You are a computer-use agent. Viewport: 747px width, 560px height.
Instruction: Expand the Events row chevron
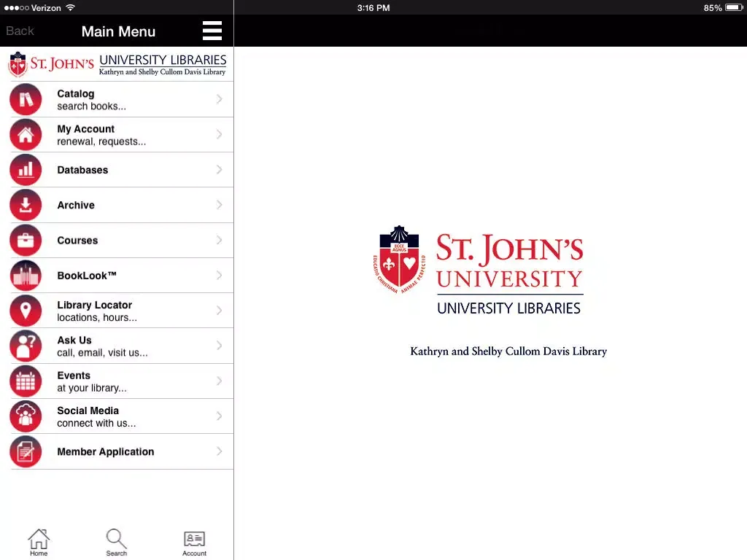click(219, 381)
